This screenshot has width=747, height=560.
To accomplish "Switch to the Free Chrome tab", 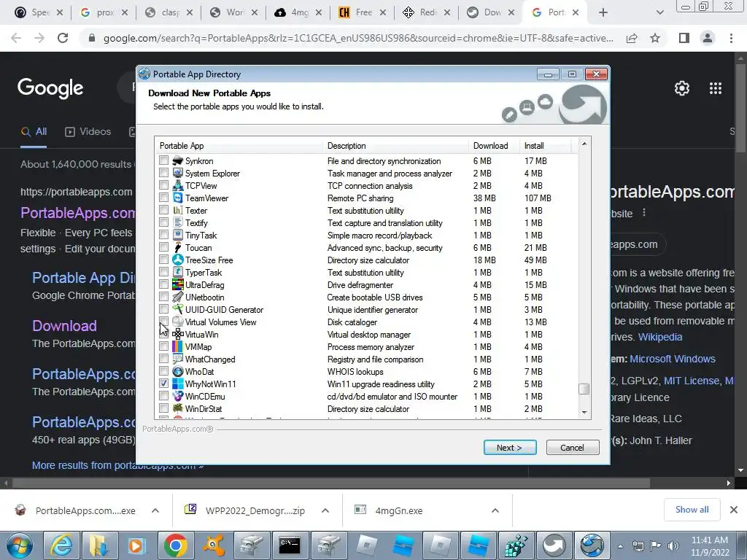I will (x=363, y=12).
